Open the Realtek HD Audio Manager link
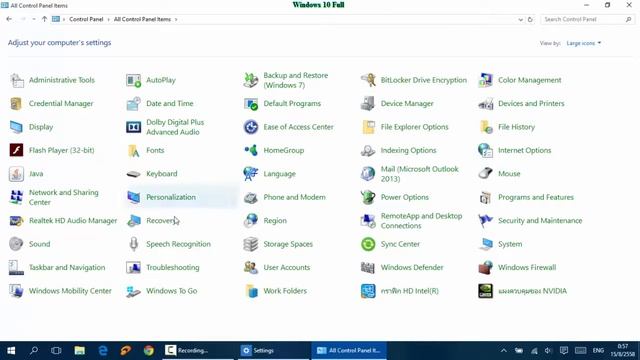The width and height of the screenshot is (640, 360). click(73, 220)
